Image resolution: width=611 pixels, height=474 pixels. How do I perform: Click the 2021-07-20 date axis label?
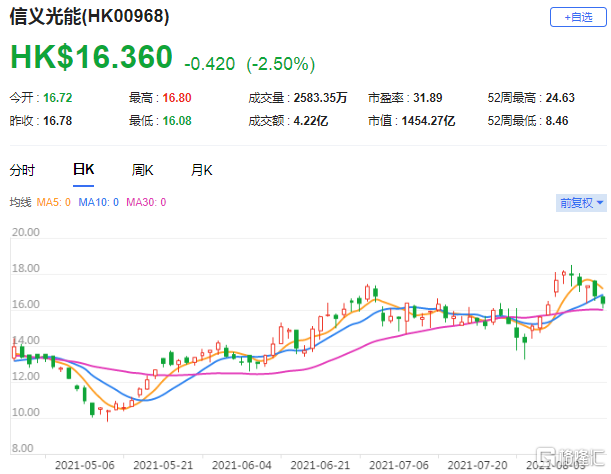(x=477, y=465)
